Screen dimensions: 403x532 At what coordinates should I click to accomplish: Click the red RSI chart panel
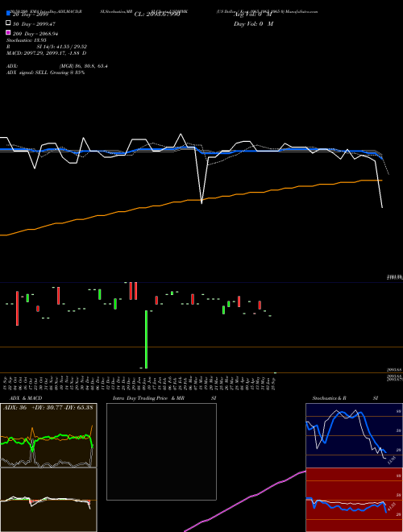coord(354,500)
